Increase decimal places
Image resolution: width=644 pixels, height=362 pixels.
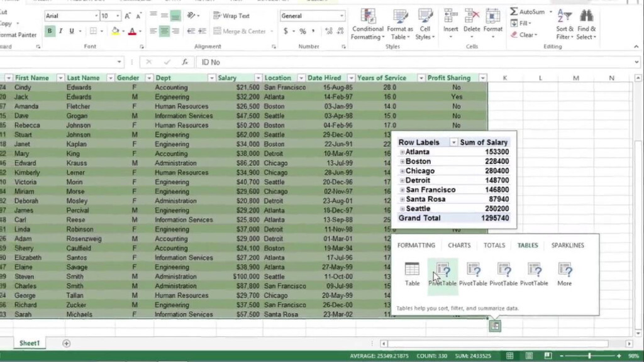[328, 31]
